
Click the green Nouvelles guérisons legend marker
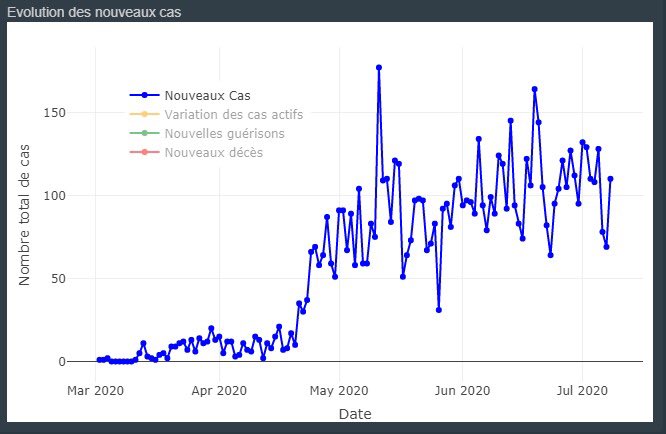coord(144,133)
